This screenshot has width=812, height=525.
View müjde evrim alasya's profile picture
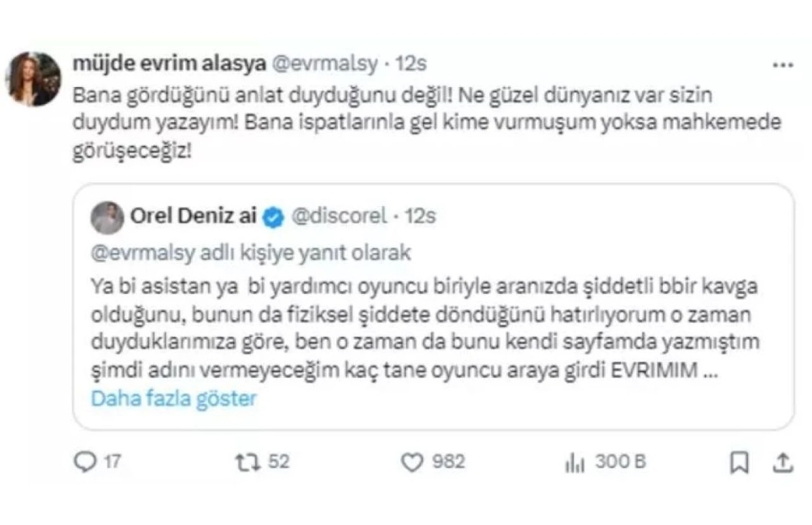pos(36,79)
